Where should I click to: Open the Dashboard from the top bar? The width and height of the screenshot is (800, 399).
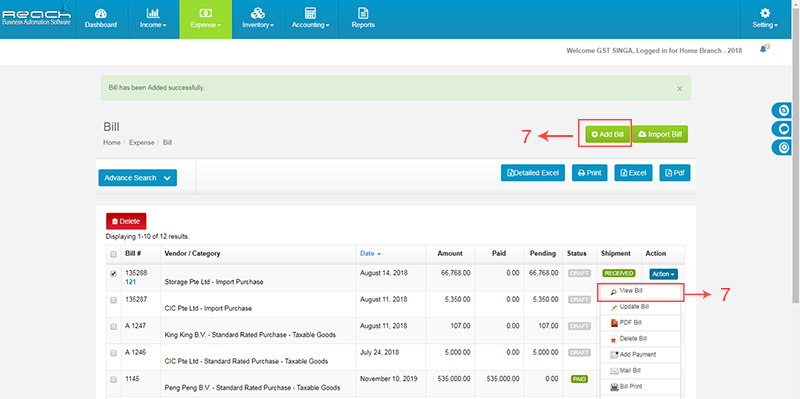[x=101, y=19]
